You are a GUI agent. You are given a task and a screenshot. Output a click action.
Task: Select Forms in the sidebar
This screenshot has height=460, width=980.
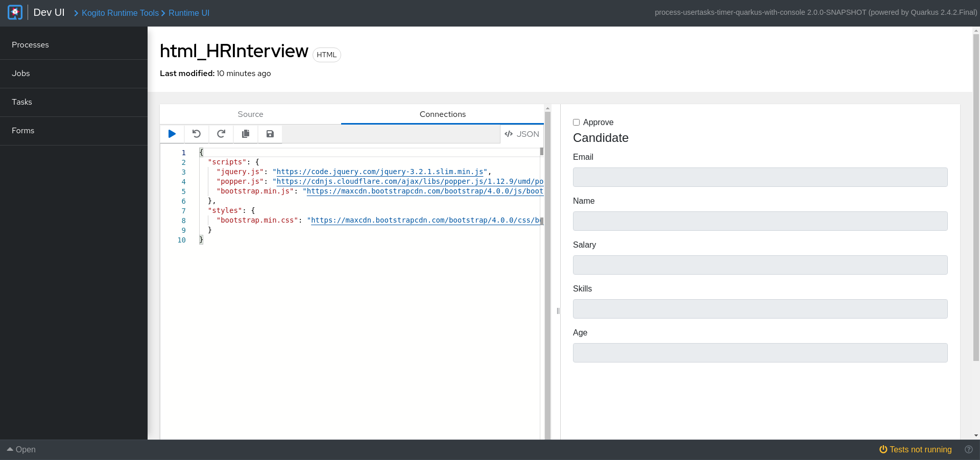click(x=23, y=130)
